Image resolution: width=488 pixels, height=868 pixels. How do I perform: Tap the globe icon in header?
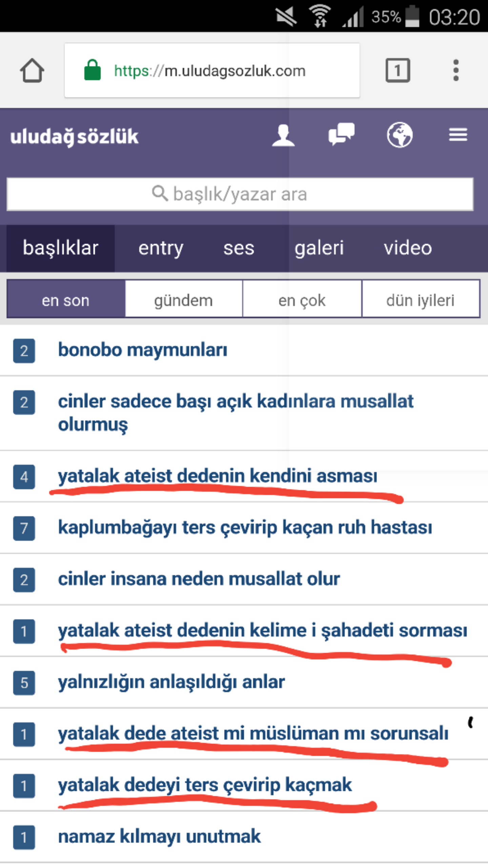click(400, 135)
